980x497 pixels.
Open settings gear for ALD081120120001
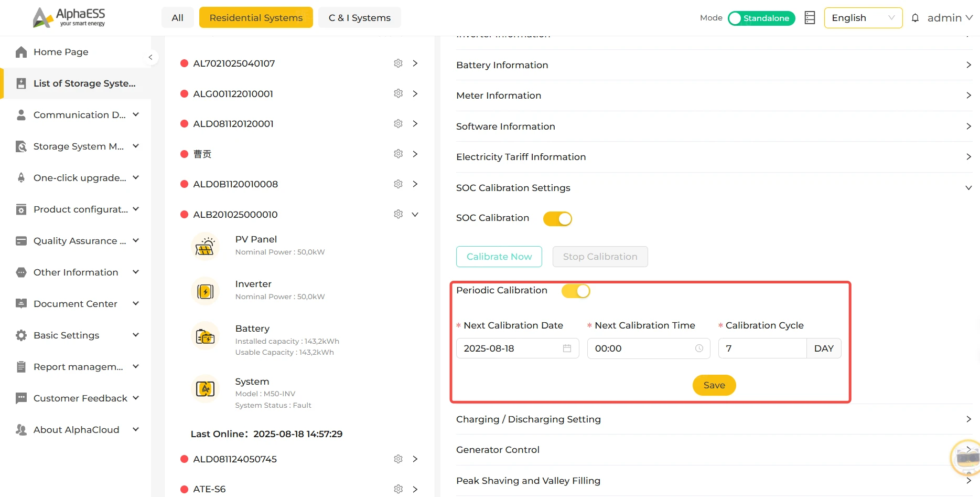[x=399, y=123]
